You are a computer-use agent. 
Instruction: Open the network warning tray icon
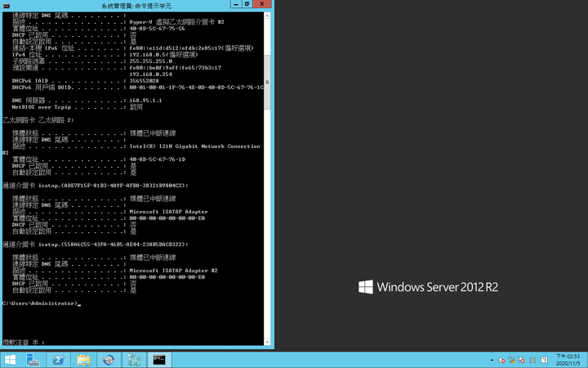click(x=511, y=360)
